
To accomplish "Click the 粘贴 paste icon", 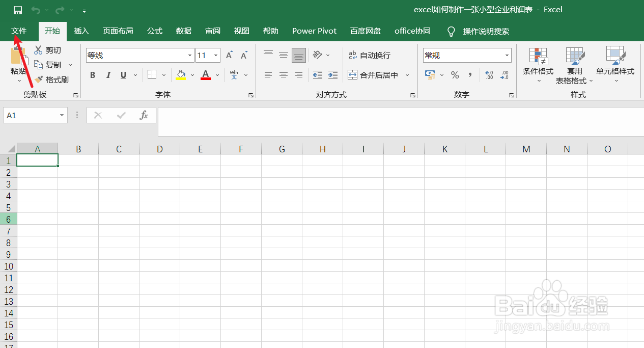I will pos(19,56).
